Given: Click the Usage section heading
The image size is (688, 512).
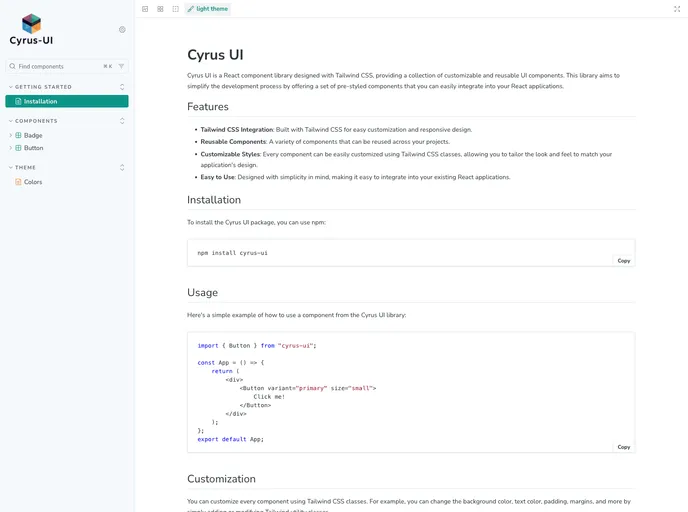Looking at the screenshot, I should click(x=202, y=293).
